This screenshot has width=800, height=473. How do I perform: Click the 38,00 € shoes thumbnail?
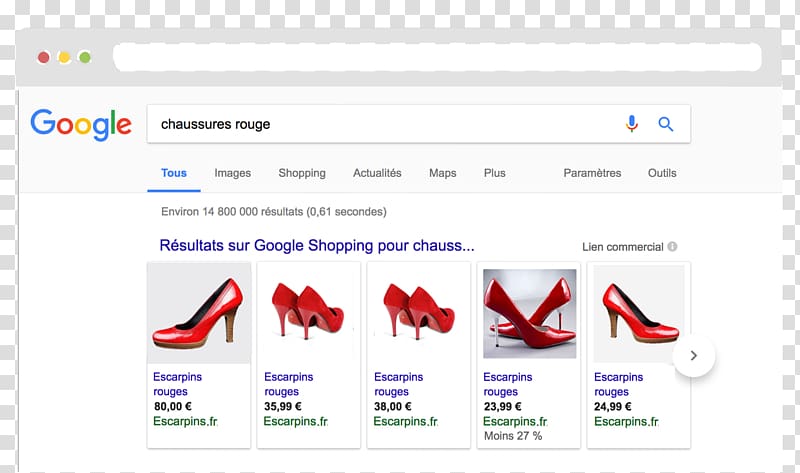[x=419, y=313]
